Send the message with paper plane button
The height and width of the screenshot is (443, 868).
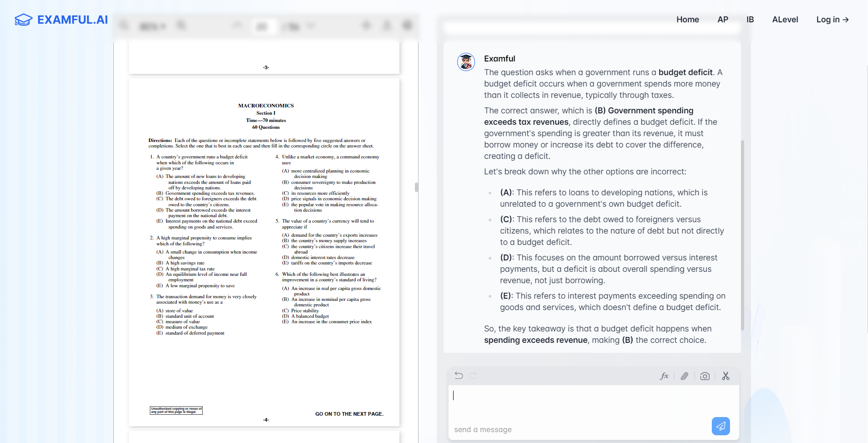coord(720,426)
